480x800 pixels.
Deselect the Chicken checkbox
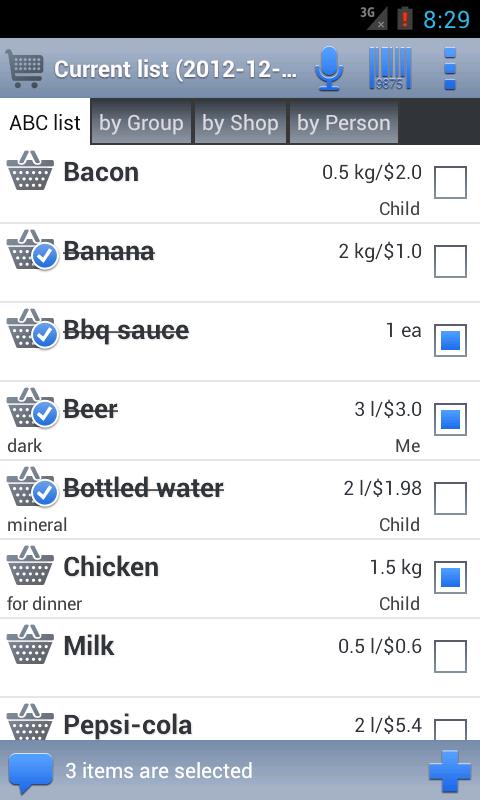point(450,578)
